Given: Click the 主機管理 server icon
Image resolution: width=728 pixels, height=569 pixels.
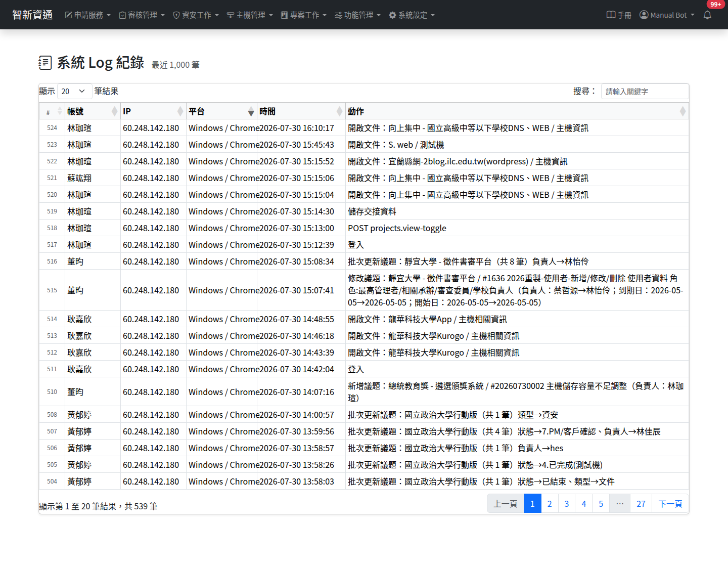Looking at the screenshot, I should pos(231,15).
